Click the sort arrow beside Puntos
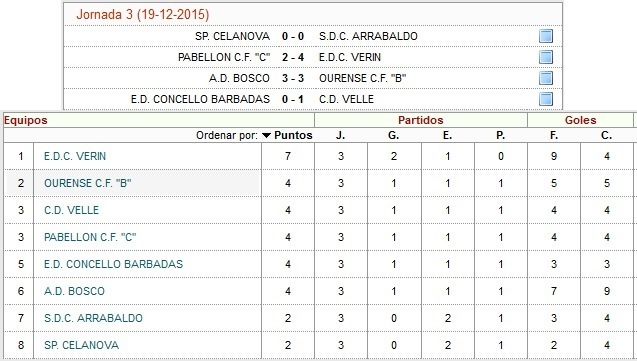Viewport: 637px width, 361px height. click(266, 136)
